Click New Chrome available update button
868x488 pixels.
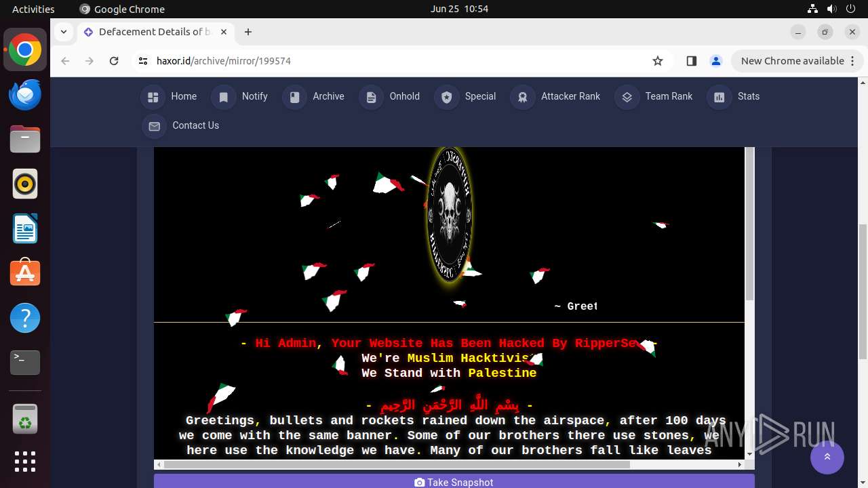coord(796,61)
